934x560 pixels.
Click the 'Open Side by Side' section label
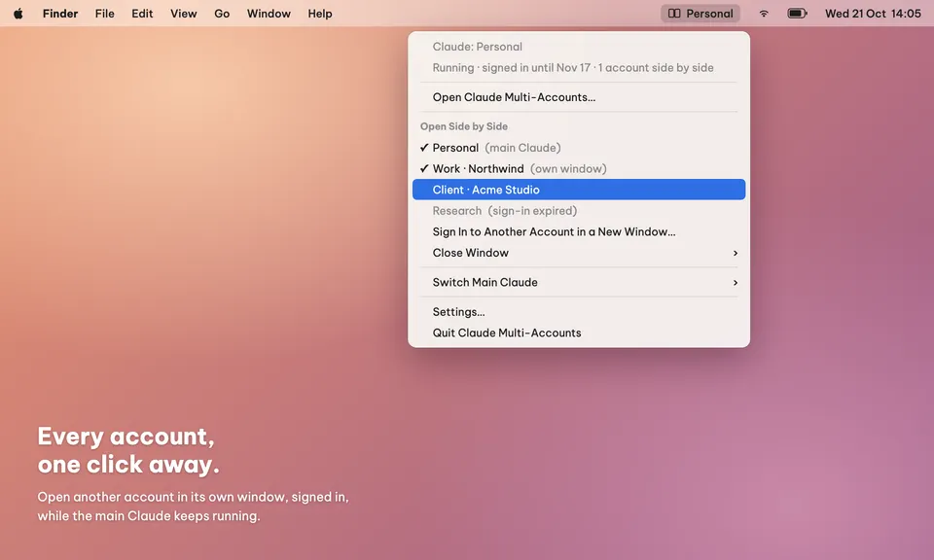point(464,126)
